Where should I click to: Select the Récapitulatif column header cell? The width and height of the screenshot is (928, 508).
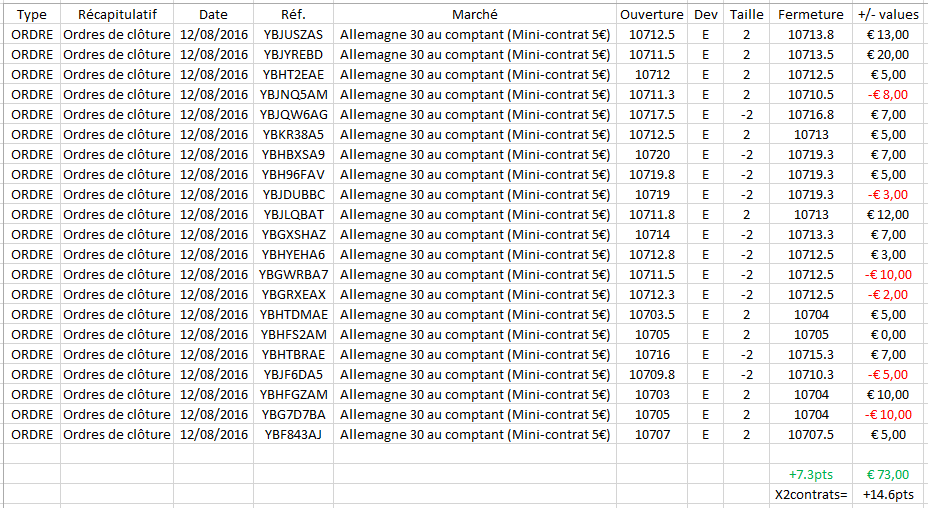click(117, 15)
